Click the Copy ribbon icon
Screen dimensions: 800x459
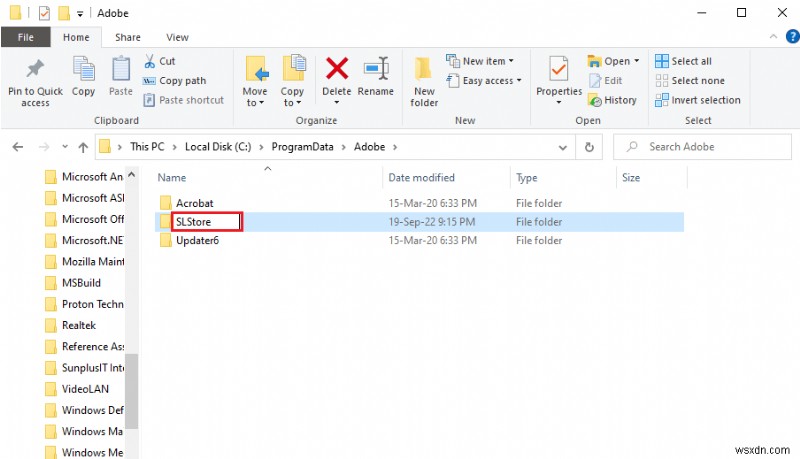(x=83, y=69)
